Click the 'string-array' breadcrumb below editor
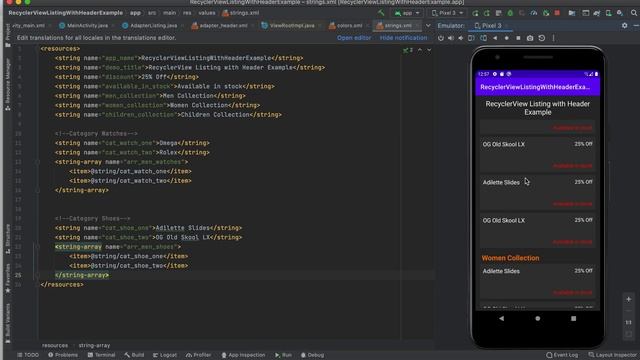640x360 pixels. 94,345
